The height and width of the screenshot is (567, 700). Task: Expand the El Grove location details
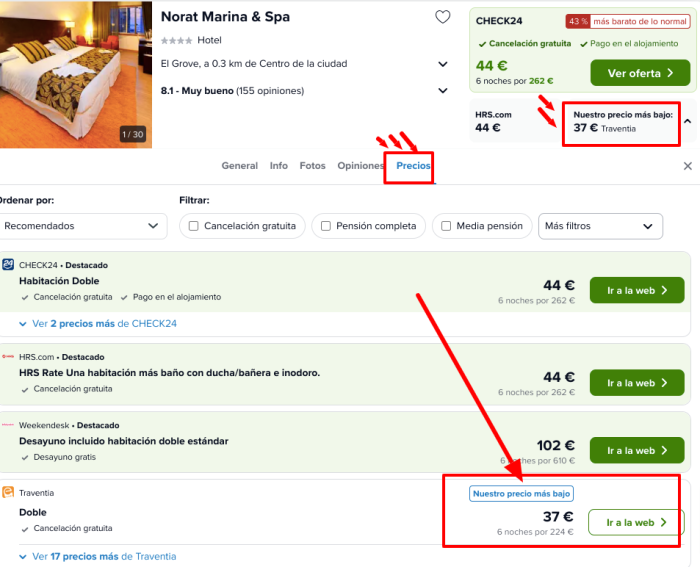point(443,64)
